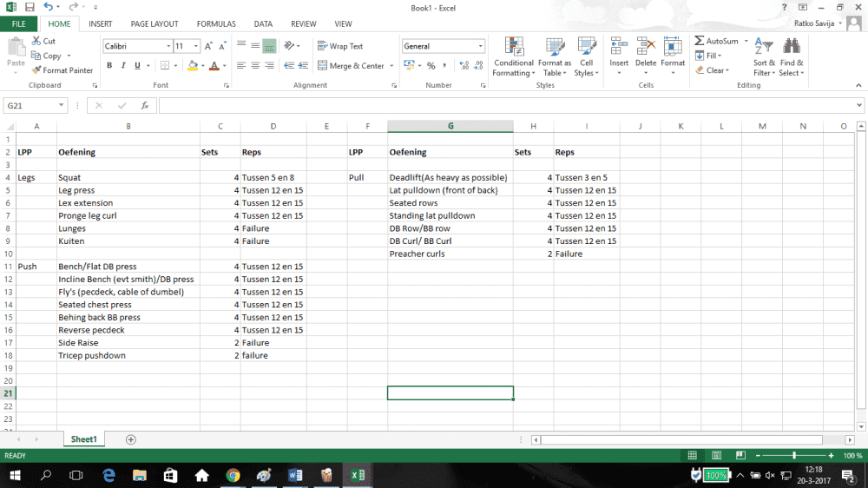
Task: Open Word from the Windows taskbar
Action: [295, 475]
